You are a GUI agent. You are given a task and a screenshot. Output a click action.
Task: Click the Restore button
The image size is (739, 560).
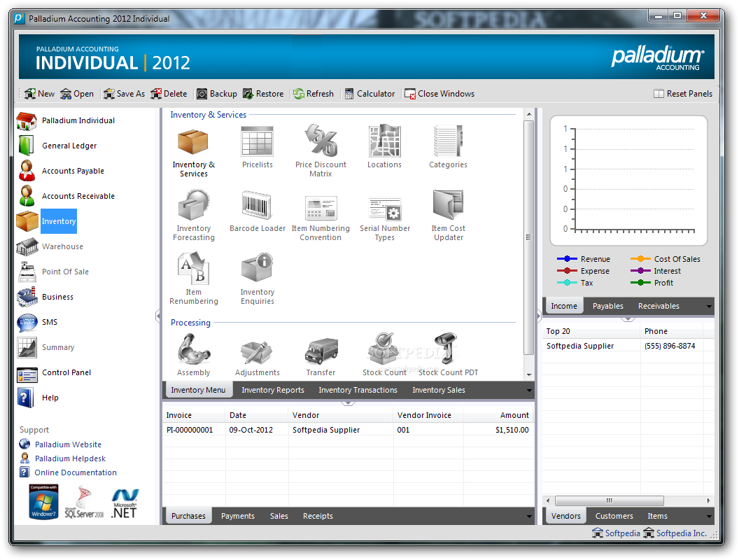point(263,94)
